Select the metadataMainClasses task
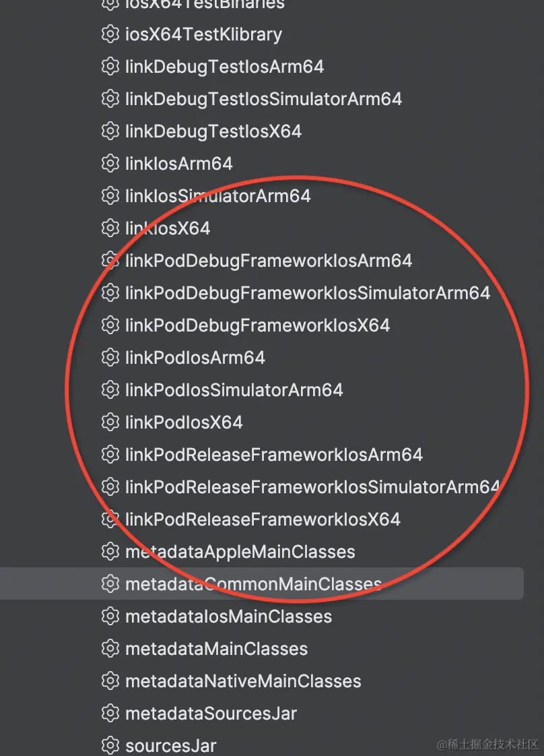Screen dimensions: 544x756 tap(215, 648)
